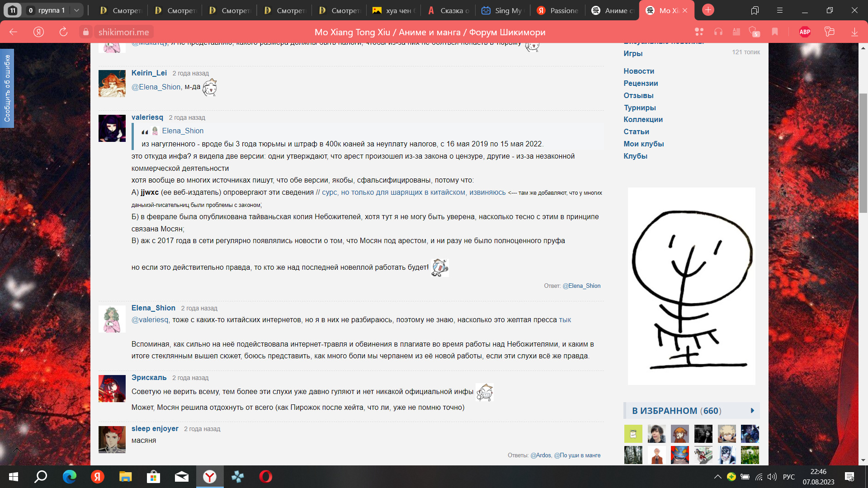The width and height of the screenshot is (868, 488).
Task: Click the Yandex home button in toolbar
Action: click(x=39, y=32)
